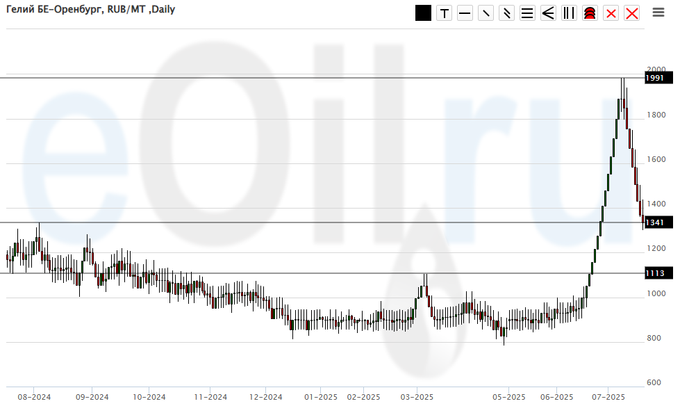Select the diagonal trend line tool

[x=486, y=13]
